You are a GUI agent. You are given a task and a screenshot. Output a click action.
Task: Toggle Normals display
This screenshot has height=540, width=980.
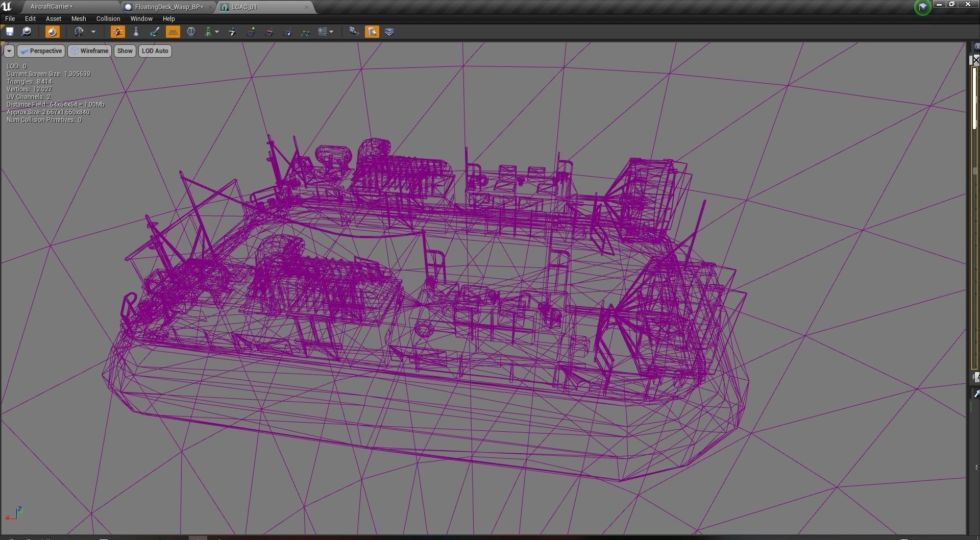pyautogui.click(x=251, y=32)
